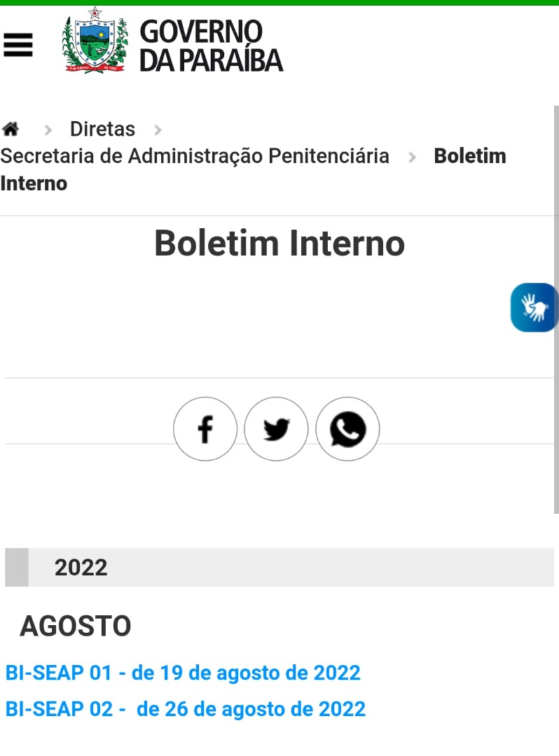
Task: Click the chevron after the Diretas breadcrumb
Action: tap(158, 130)
